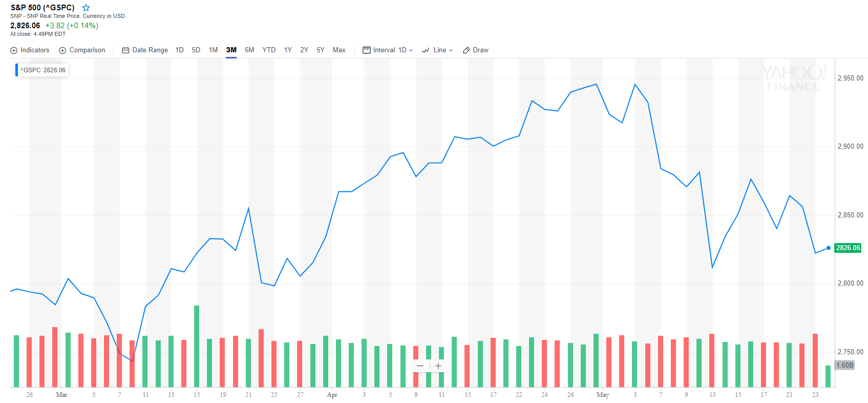868x403 pixels.
Task: Toggle the ^GSPC series legend
Action: tap(41, 70)
